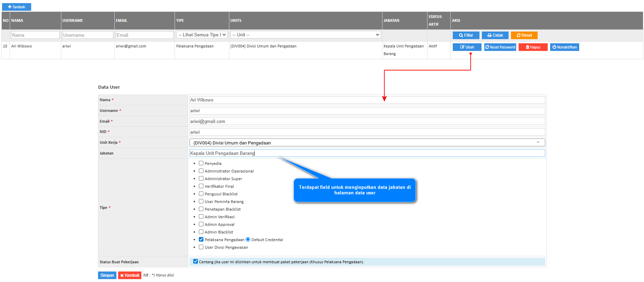Image resolution: width=644 pixels, height=282 pixels.
Task: Click the Cetak print button
Action: point(495,35)
